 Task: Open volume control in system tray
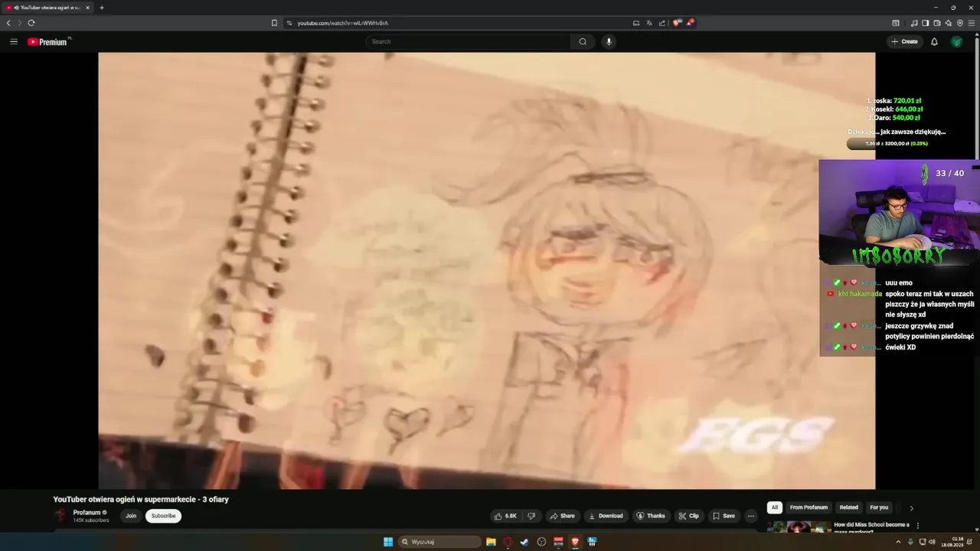932,542
